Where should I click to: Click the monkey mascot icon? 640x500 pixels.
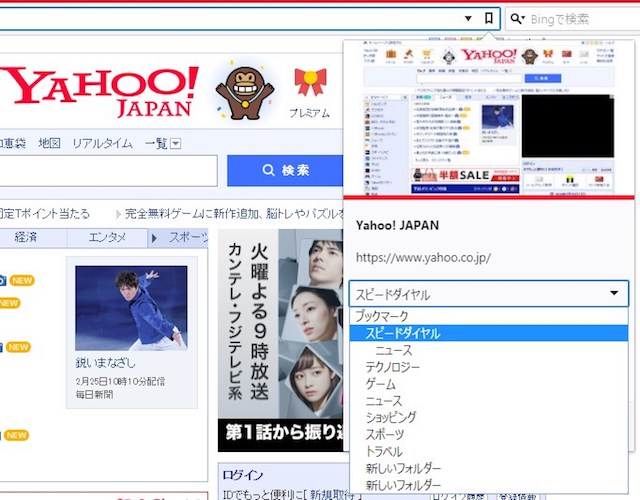244,92
